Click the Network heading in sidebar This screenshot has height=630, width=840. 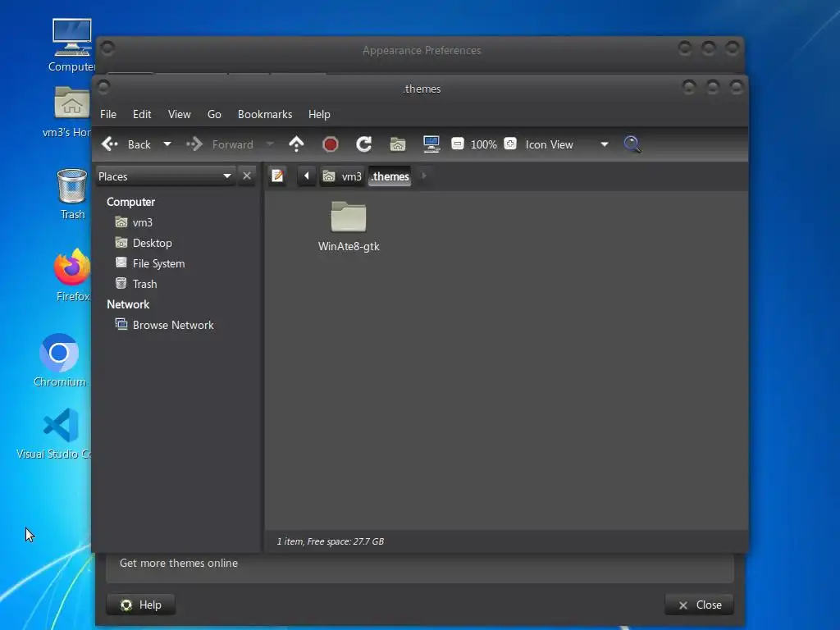coord(128,304)
